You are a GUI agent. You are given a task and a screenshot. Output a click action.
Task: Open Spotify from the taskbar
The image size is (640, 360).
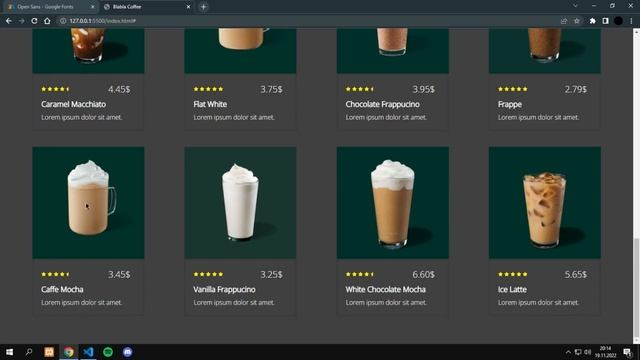point(108,352)
